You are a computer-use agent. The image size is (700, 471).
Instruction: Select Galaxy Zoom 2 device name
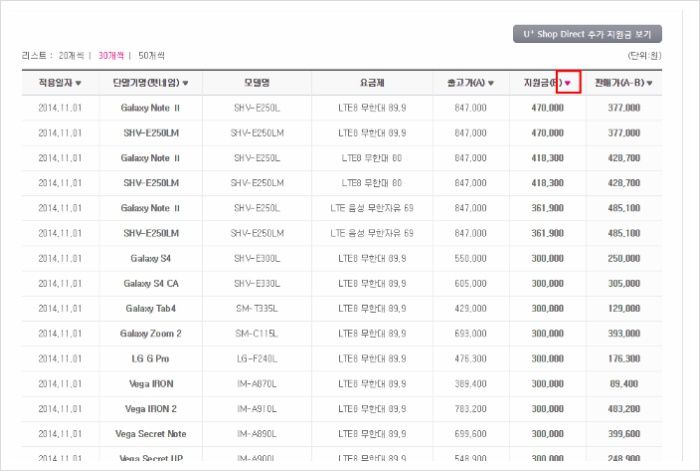coord(150,333)
